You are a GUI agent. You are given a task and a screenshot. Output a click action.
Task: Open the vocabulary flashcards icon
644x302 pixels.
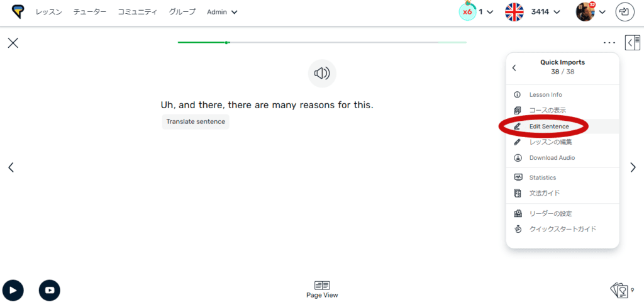click(x=619, y=289)
